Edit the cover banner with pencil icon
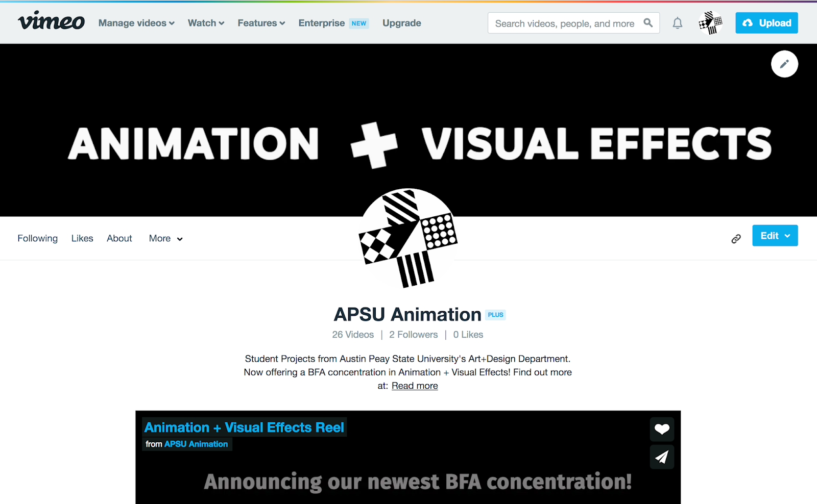 pyautogui.click(x=784, y=64)
